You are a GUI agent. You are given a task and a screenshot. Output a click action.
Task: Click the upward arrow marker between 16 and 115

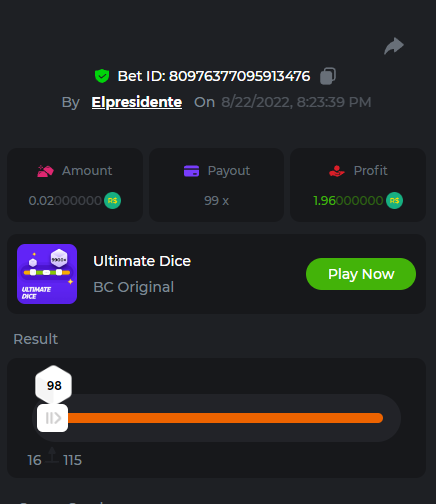tap(52, 455)
